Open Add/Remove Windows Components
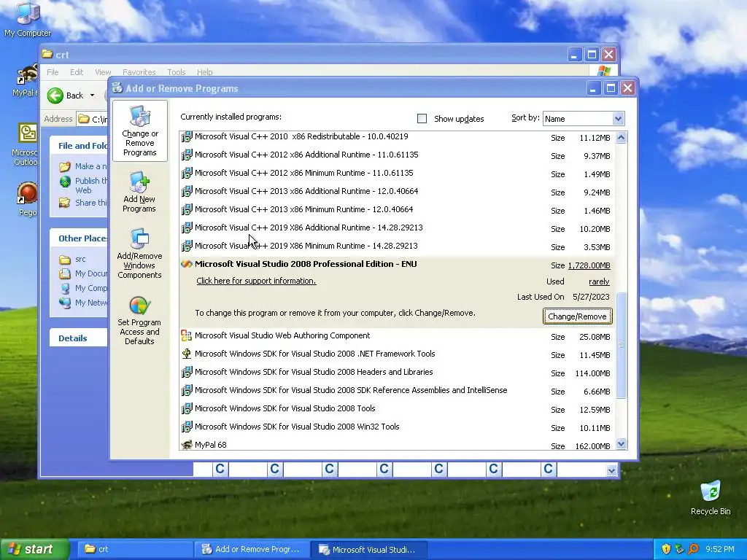 pos(139,253)
